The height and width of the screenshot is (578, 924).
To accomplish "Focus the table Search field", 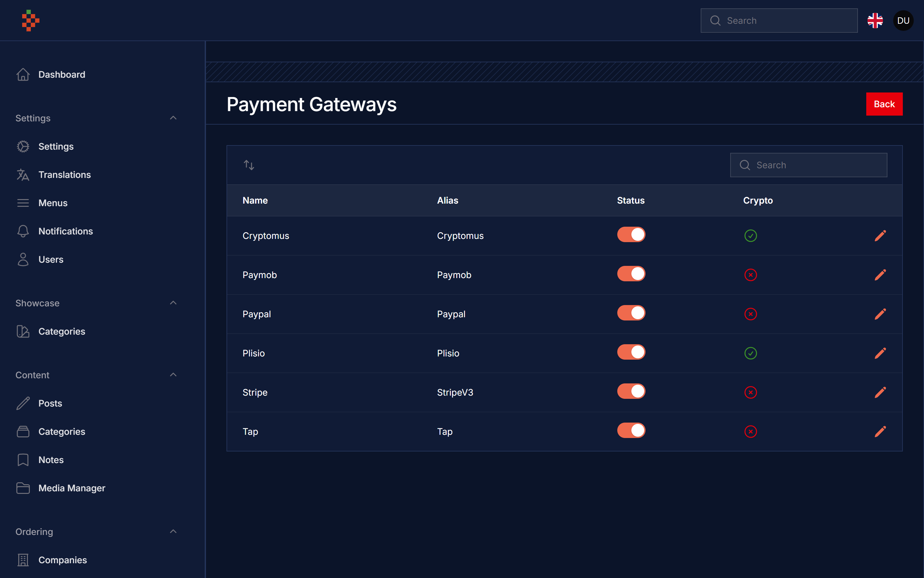I will tap(808, 165).
